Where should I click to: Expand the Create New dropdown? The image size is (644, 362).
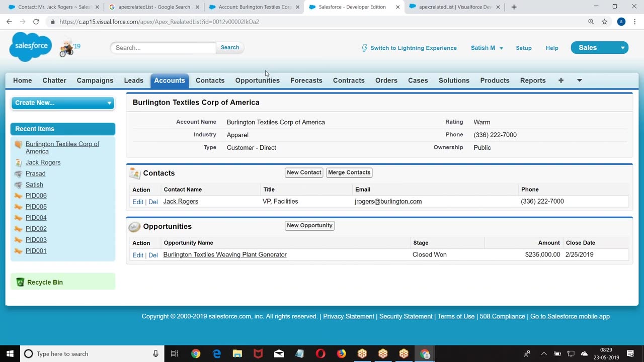click(x=63, y=103)
